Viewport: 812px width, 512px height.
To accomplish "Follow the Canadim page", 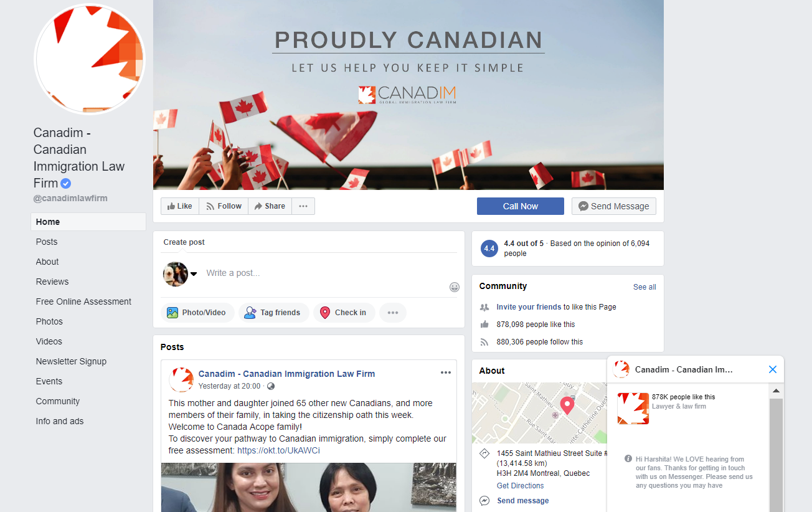I will pyautogui.click(x=224, y=206).
